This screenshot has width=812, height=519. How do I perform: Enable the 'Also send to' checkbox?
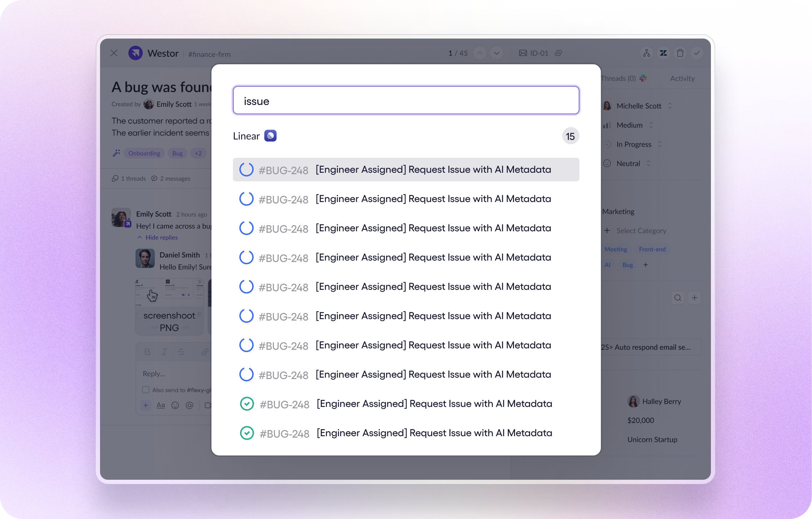click(x=146, y=390)
